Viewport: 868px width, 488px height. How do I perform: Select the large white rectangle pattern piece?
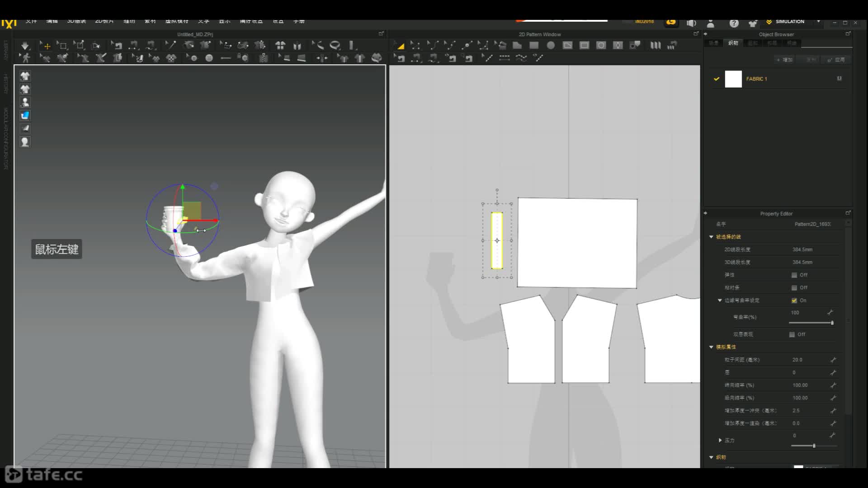point(577,243)
